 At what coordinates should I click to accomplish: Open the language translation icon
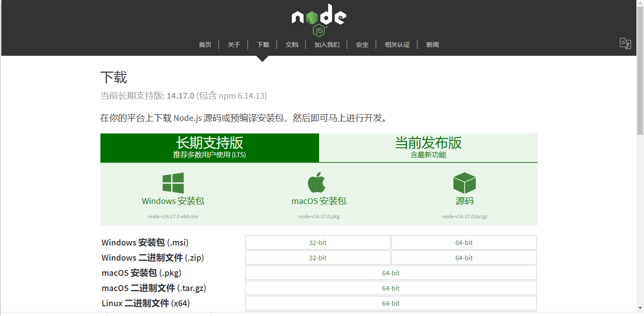pyautogui.click(x=625, y=43)
